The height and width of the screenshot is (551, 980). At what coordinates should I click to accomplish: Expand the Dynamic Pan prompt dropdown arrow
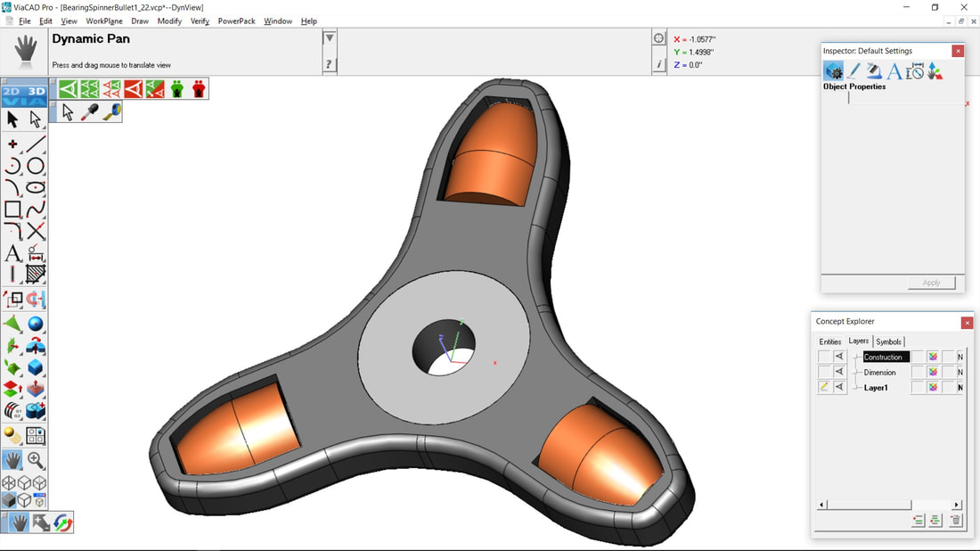tap(330, 39)
